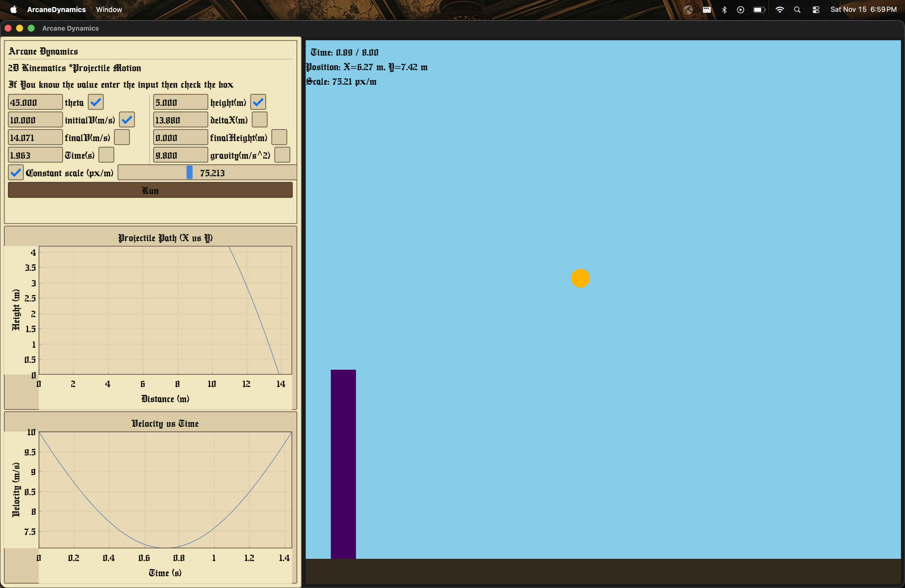Image resolution: width=905 pixels, height=588 pixels.
Task: Open the Window menu
Action: point(109,10)
